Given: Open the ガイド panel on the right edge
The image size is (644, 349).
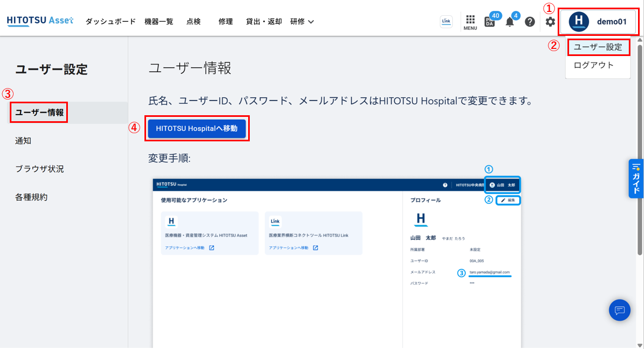Looking at the screenshot, I should point(636,178).
